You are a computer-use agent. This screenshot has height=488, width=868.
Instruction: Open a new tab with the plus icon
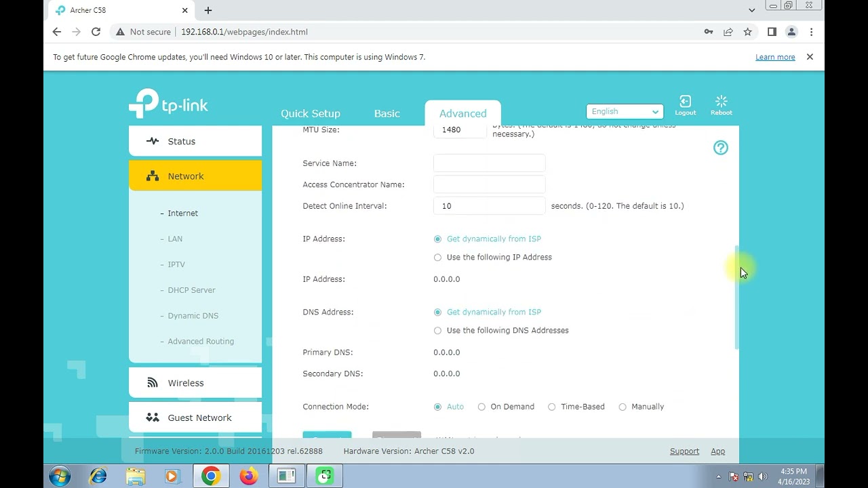[x=208, y=10]
